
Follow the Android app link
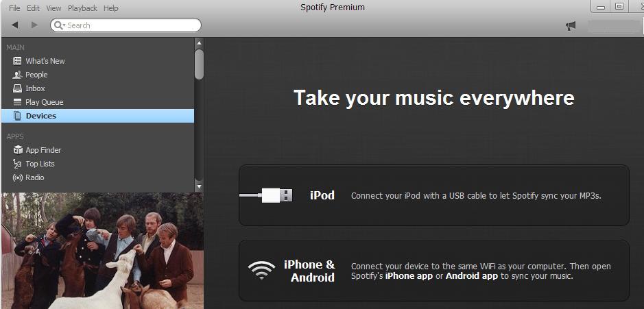[471, 275]
